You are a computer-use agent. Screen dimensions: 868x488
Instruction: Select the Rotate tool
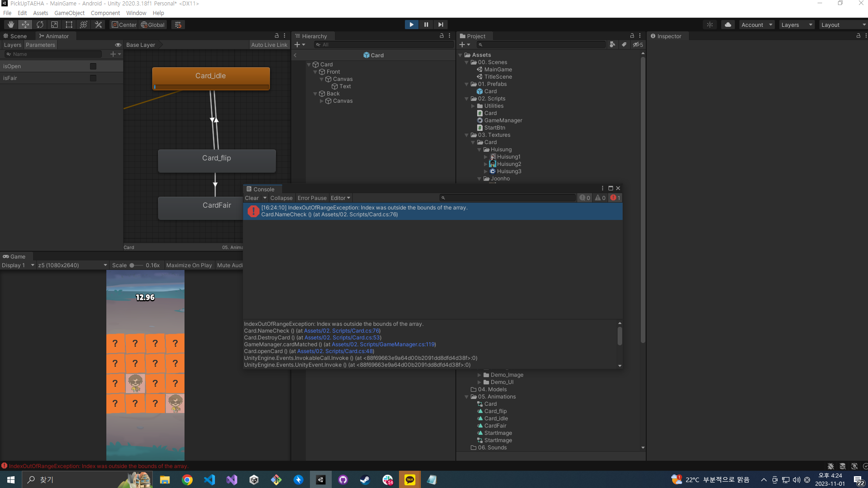point(40,25)
